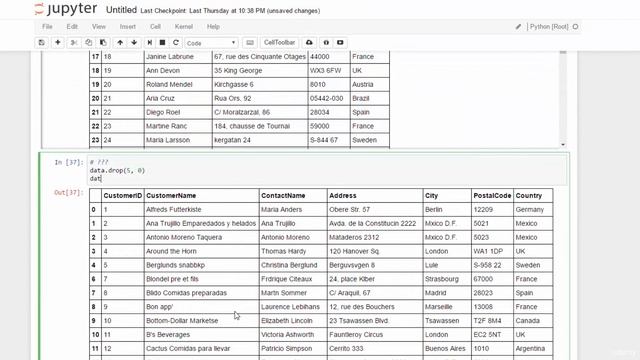Image resolution: width=640 pixels, height=360 pixels.
Task: Open the View menu
Action: pos(98,27)
